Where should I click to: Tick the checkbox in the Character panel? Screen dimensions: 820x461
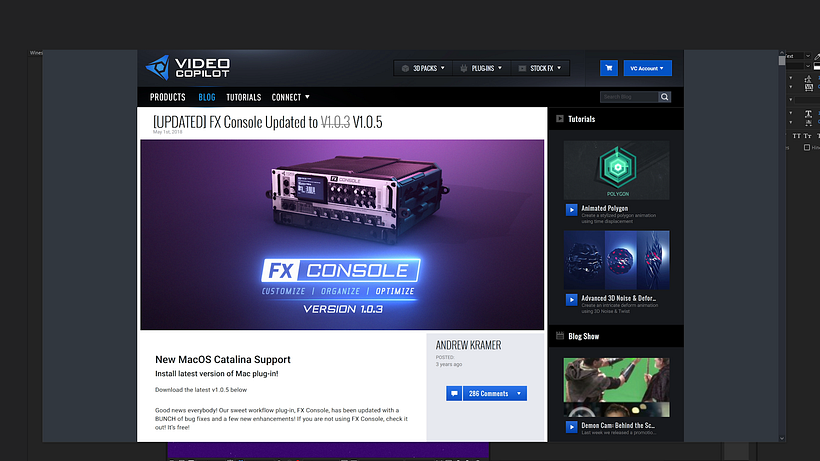807,147
